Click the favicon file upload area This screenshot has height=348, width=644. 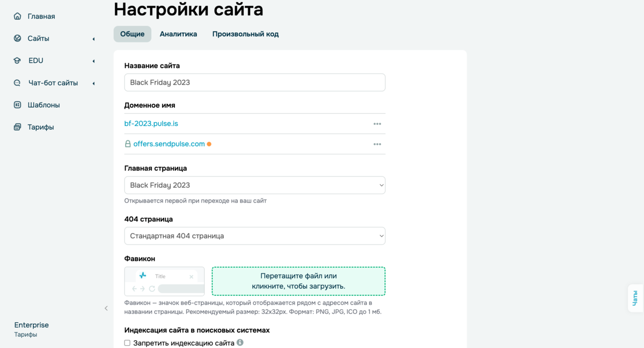(x=298, y=282)
